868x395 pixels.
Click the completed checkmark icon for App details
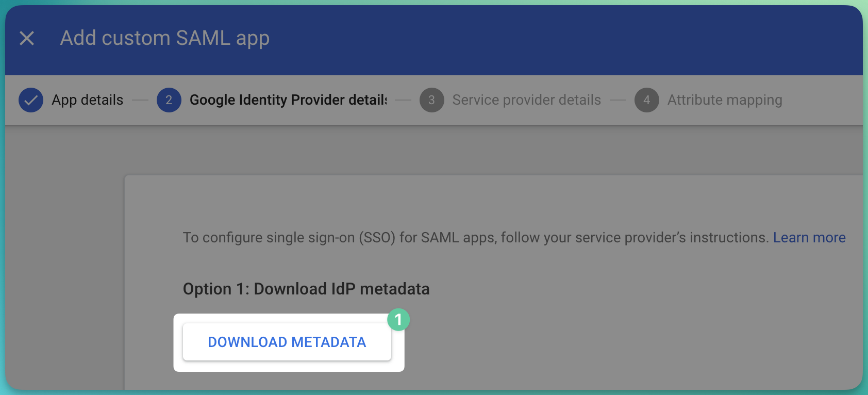click(31, 100)
